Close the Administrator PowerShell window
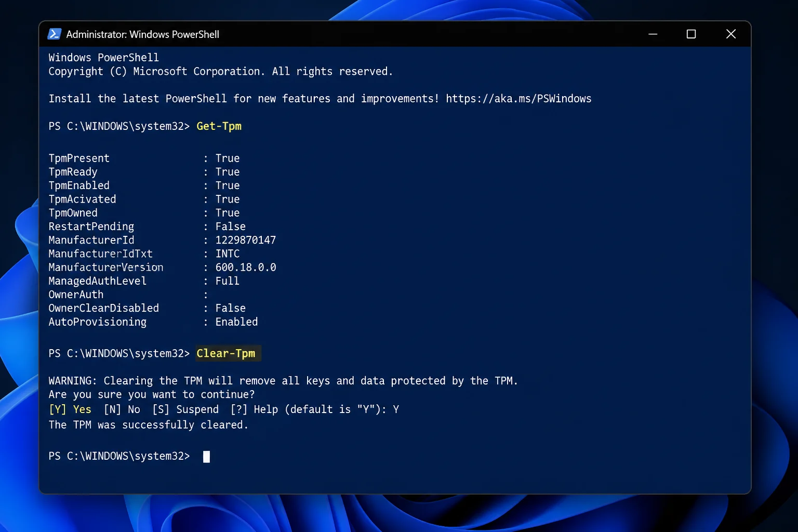Screen dimensions: 798x532 pyautogui.click(x=731, y=34)
